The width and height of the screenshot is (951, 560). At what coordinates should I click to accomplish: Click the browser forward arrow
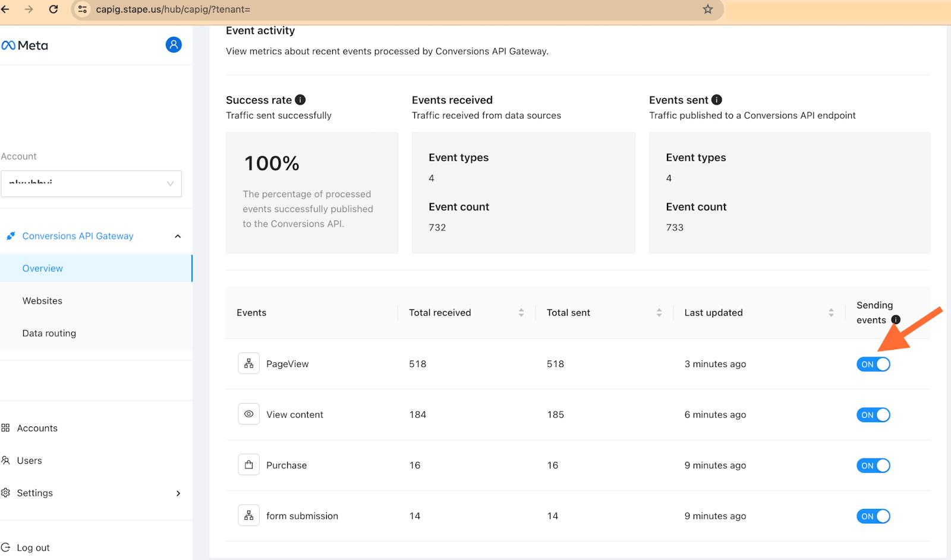(29, 10)
